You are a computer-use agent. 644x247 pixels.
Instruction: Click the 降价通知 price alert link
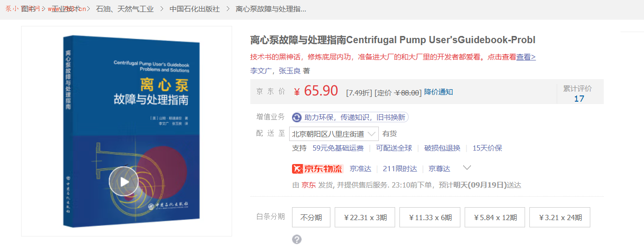[438, 92]
